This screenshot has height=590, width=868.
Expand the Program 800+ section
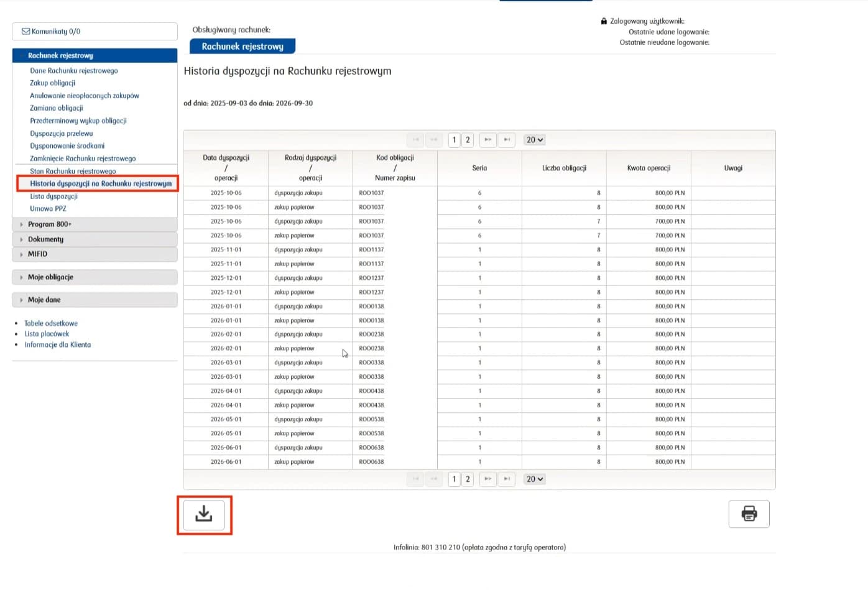tap(95, 224)
